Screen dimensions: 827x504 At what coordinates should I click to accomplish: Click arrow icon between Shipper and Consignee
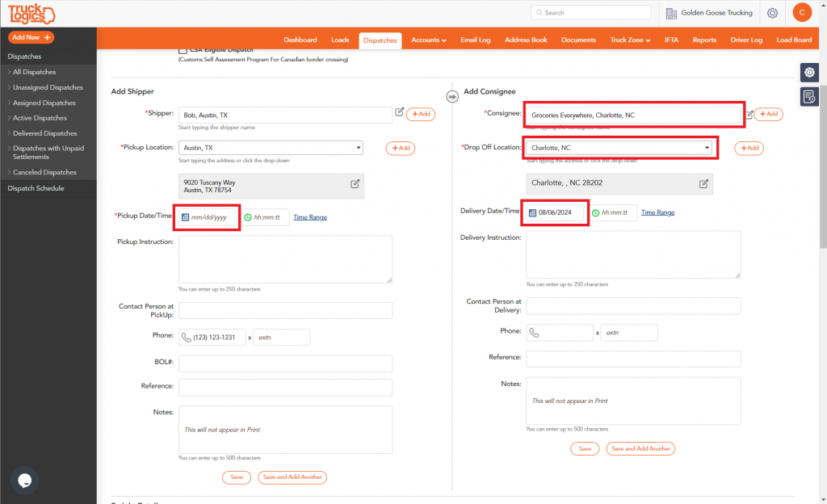point(452,97)
